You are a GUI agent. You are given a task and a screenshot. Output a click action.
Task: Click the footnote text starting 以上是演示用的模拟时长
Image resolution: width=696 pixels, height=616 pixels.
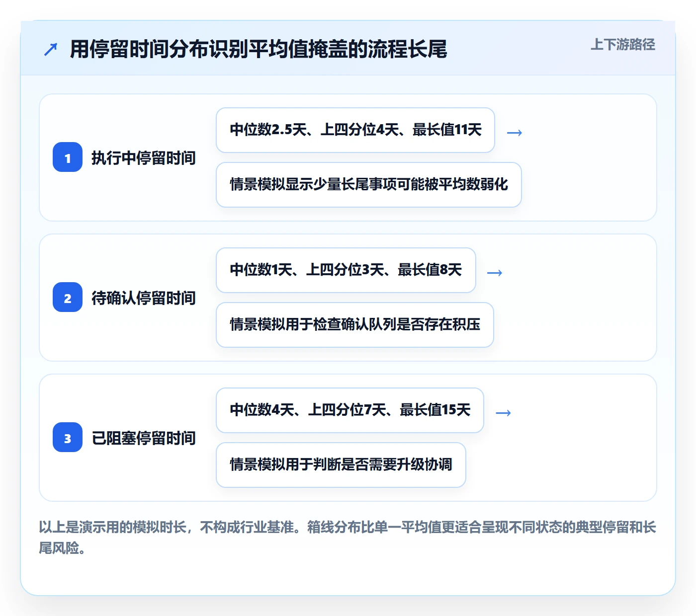[348, 538]
